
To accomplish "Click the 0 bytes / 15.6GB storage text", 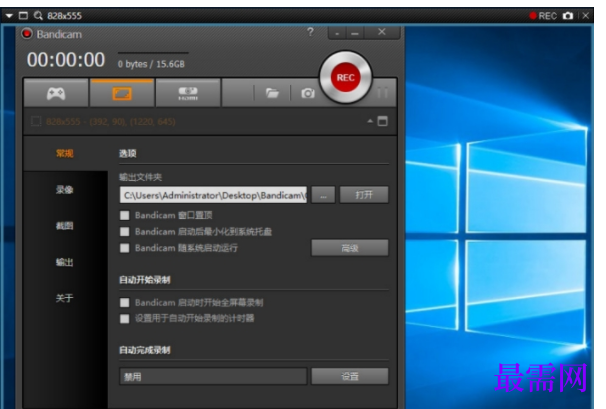I will tap(151, 64).
